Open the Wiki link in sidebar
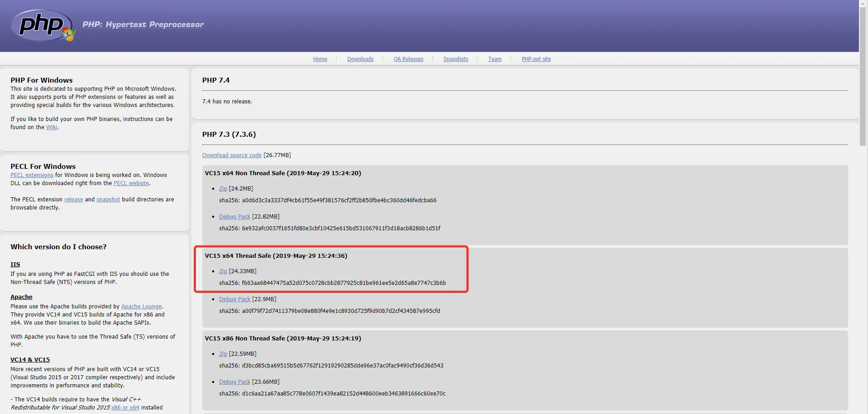Viewport: 868px width, 414px height. click(51, 127)
